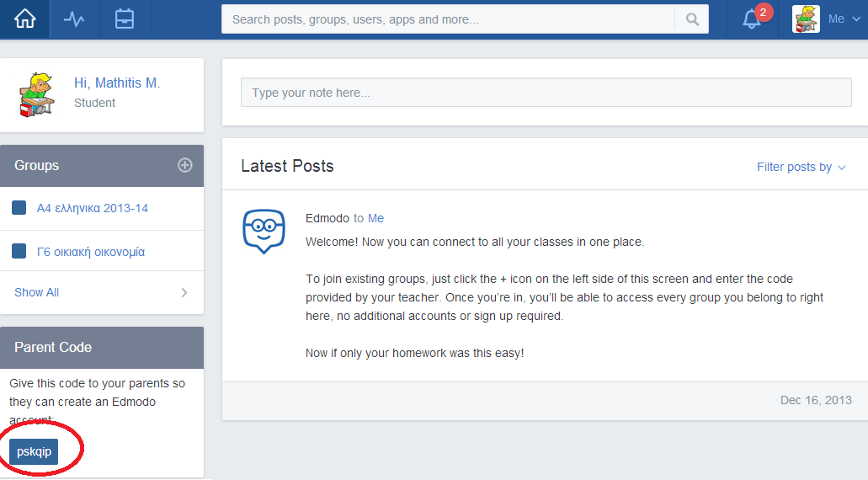Image resolution: width=868 pixels, height=480 pixels.
Task: Click the profile avatar in top bar
Action: click(x=806, y=19)
